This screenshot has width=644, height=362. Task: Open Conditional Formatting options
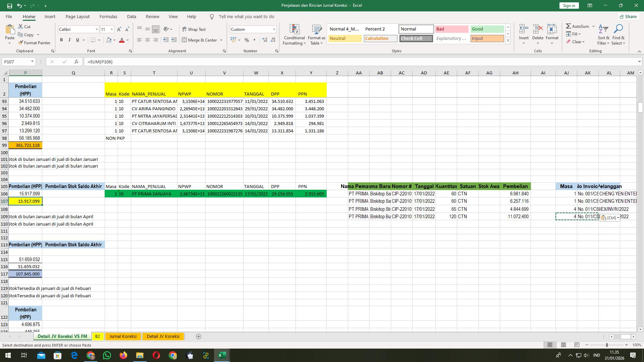pos(294,34)
